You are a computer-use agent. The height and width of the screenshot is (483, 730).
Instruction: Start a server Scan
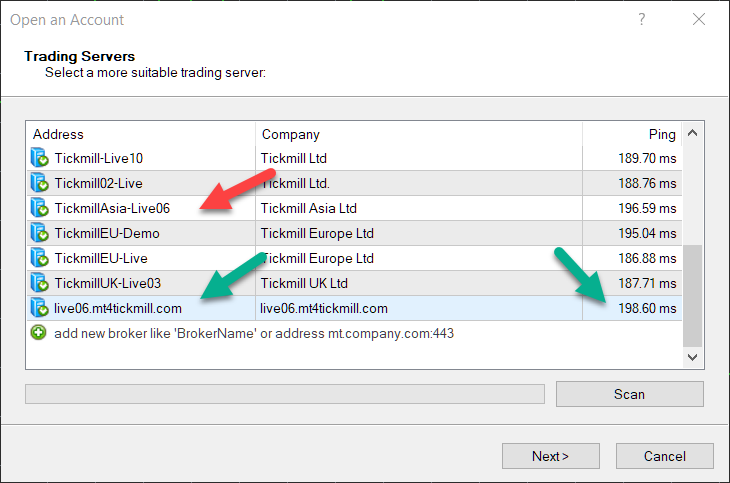629,394
